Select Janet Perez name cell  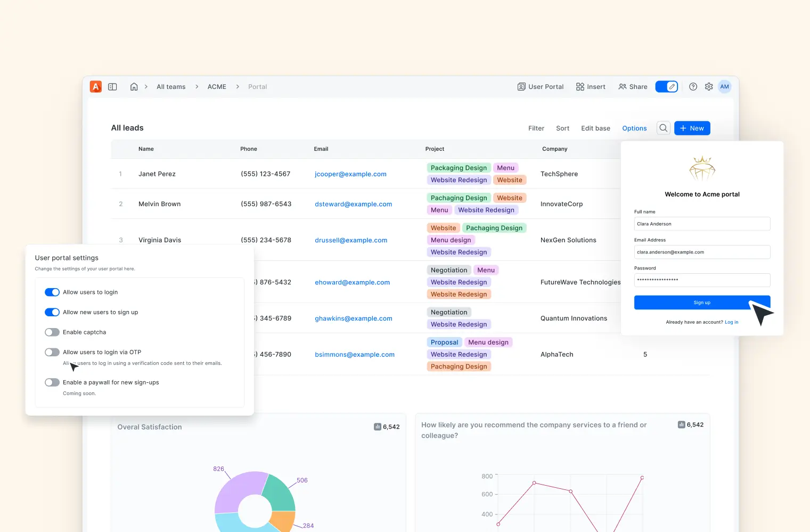point(157,174)
